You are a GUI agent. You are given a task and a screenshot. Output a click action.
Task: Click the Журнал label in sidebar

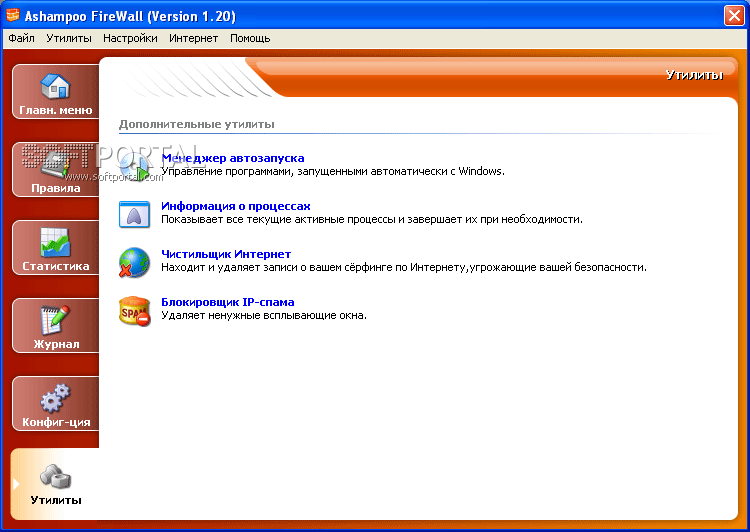pyautogui.click(x=56, y=344)
